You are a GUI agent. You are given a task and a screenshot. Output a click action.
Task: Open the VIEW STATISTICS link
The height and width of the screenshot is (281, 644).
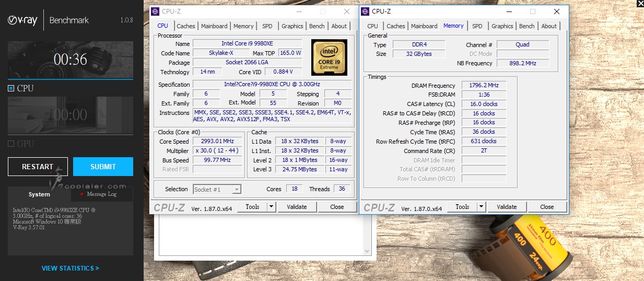pos(71,268)
